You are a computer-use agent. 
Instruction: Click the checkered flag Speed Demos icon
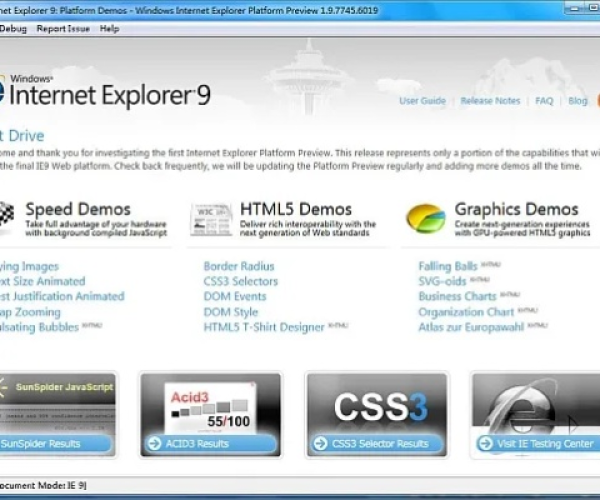(x=6, y=215)
